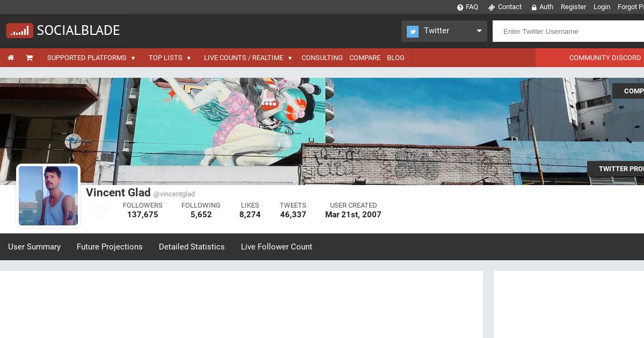Expand Supported Platforms menu

pyautogui.click(x=91, y=58)
